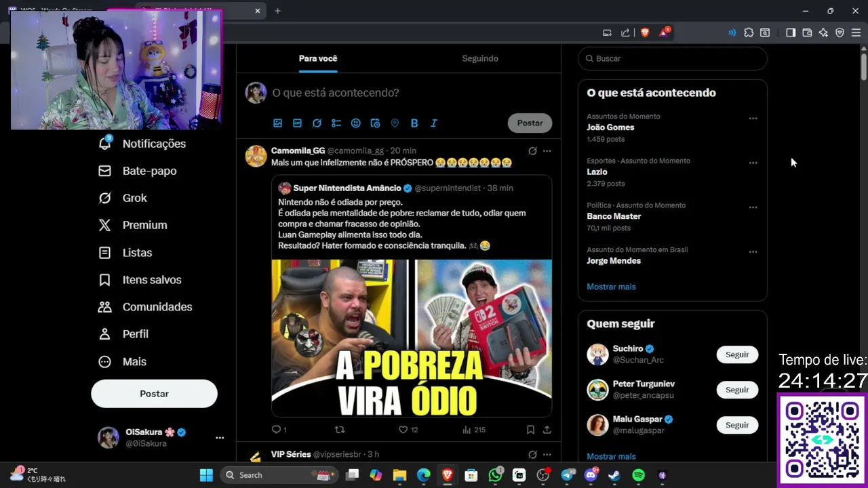The image size is (868, 488).
Task: Click the Grok enhance icon in composer
Action: pyautogui.click(x=317, y=123)
